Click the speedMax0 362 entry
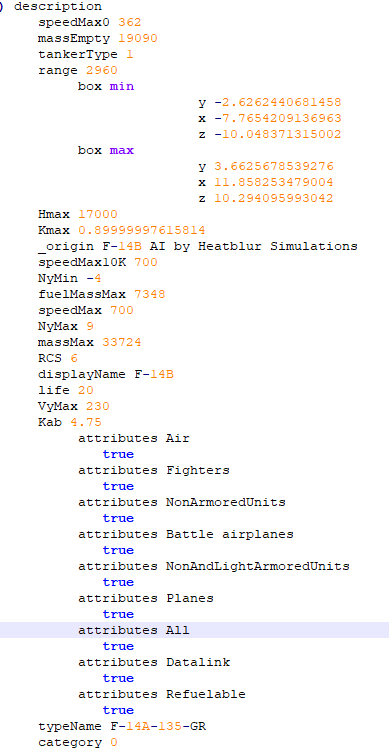Image resolution: width=389 pixels, height=751 pixels. (x=90, y=23)
